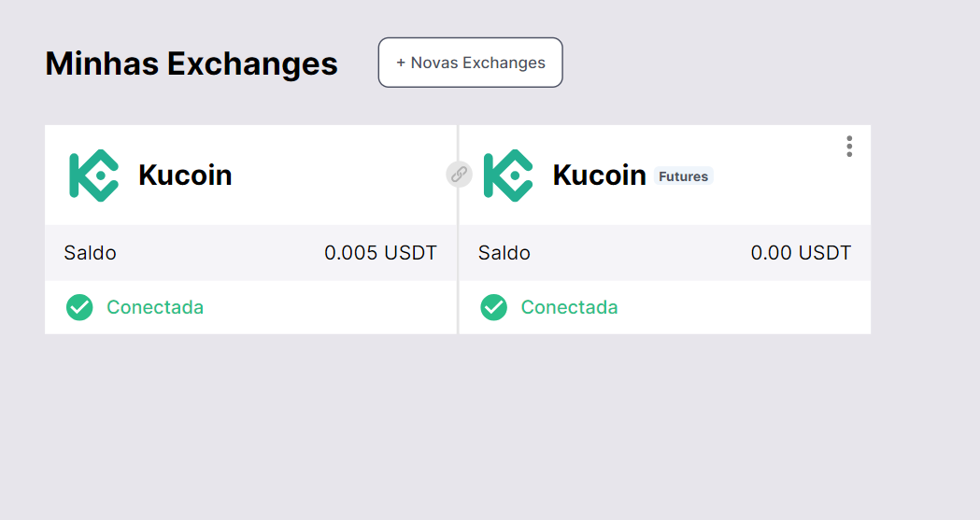Click the Minhas Exchanges heading
980x520 pixels.
(x=192, y=63)
